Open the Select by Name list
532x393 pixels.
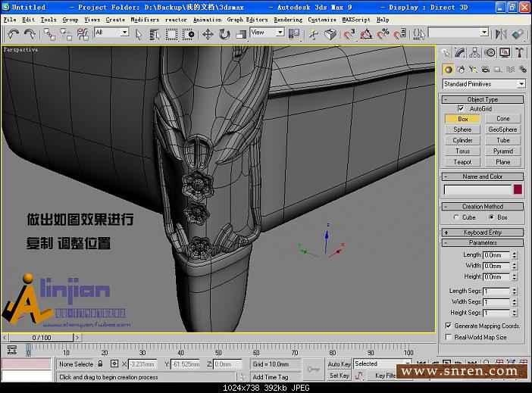[155, 34]
